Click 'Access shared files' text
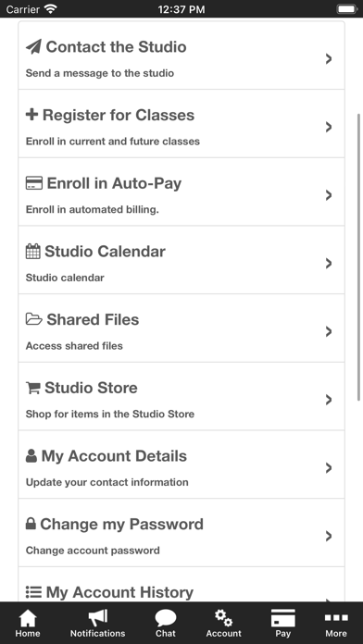Viewport: 363px width, 644px height. tap(74, 346)
